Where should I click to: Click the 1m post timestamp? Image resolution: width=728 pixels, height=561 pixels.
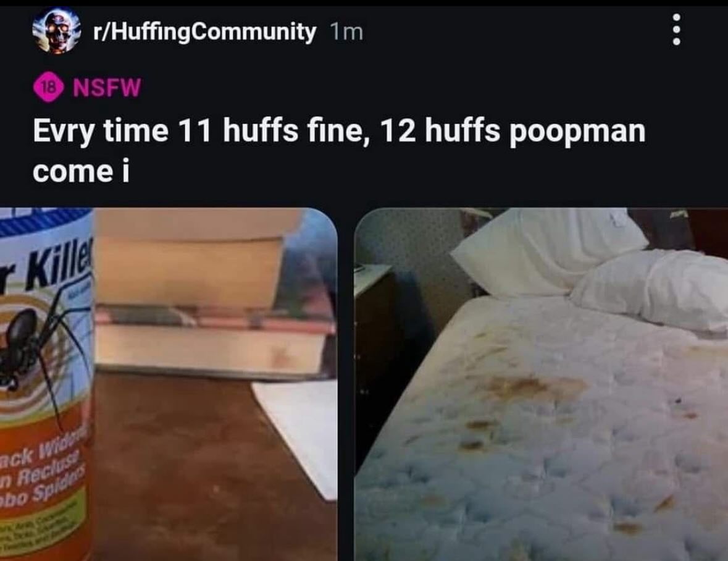346,32
